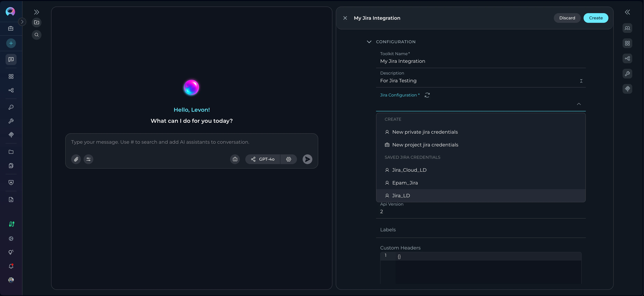Select Epam_Jira from saved credentials
The width and height of the screenshot is (644, 296).
tap(405, 183)
